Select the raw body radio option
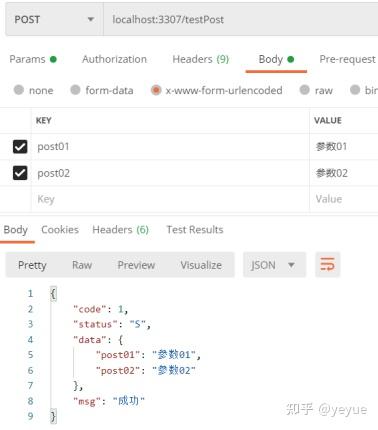Viewport: 378px width, 430px height. tap(304, 90)
